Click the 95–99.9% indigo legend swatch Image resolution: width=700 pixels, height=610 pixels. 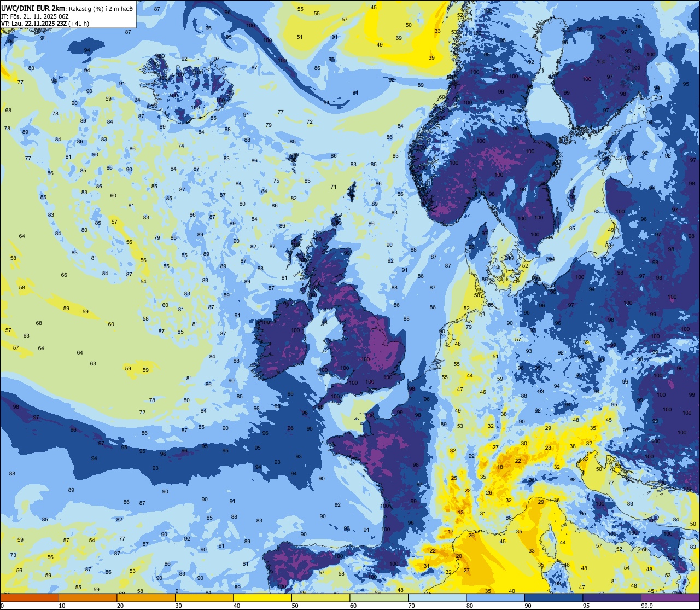coord(612,597)
